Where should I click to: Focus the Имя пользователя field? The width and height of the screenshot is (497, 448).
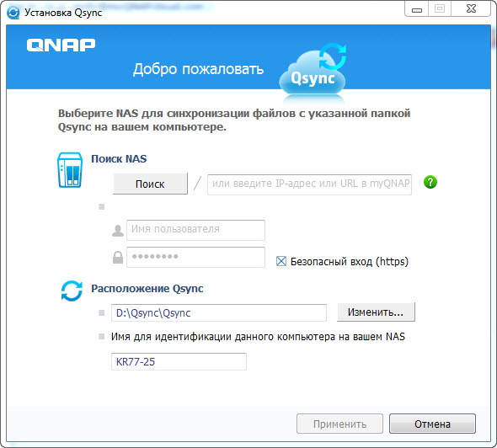[195, 230]
